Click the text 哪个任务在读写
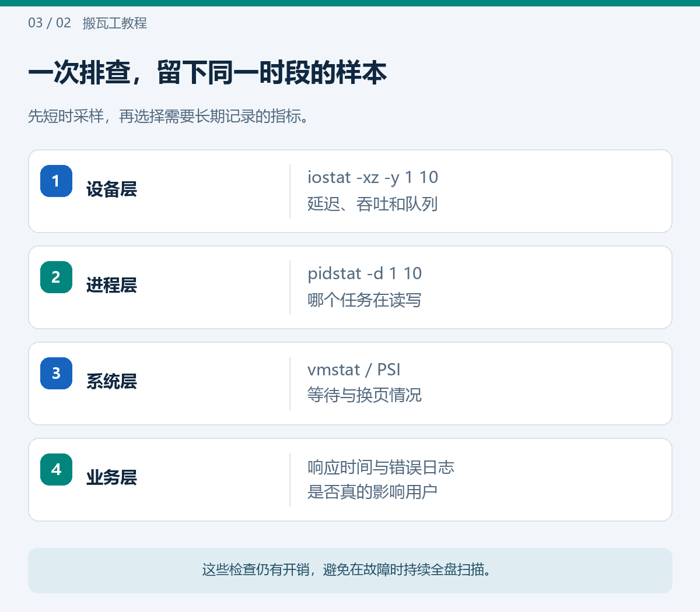The width and height of the screenshot is (700, 612). click(x=365, y=300)
